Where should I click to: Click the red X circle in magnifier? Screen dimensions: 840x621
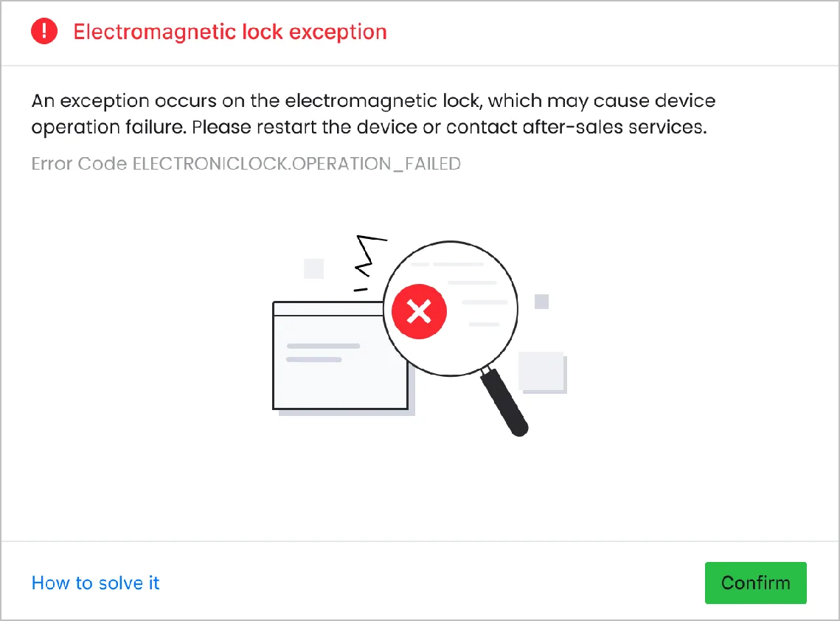click(x=419, y=311)
